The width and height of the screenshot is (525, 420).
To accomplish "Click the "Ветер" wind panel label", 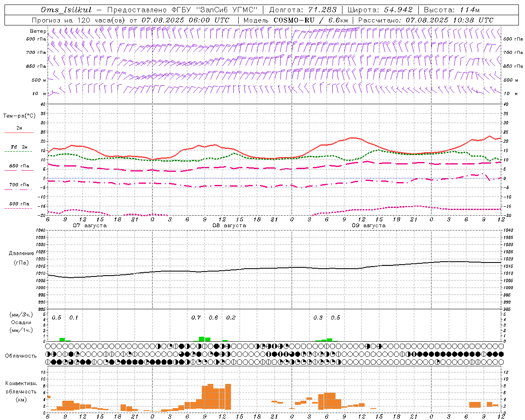I will coord(38,32).
